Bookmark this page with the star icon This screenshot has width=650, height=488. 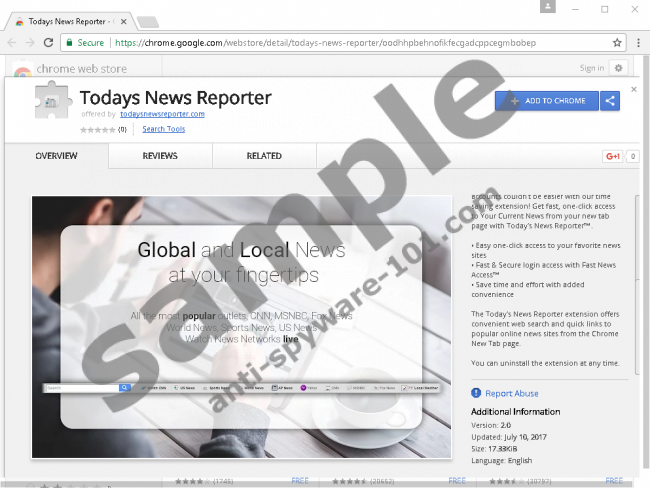click(616, 43)
